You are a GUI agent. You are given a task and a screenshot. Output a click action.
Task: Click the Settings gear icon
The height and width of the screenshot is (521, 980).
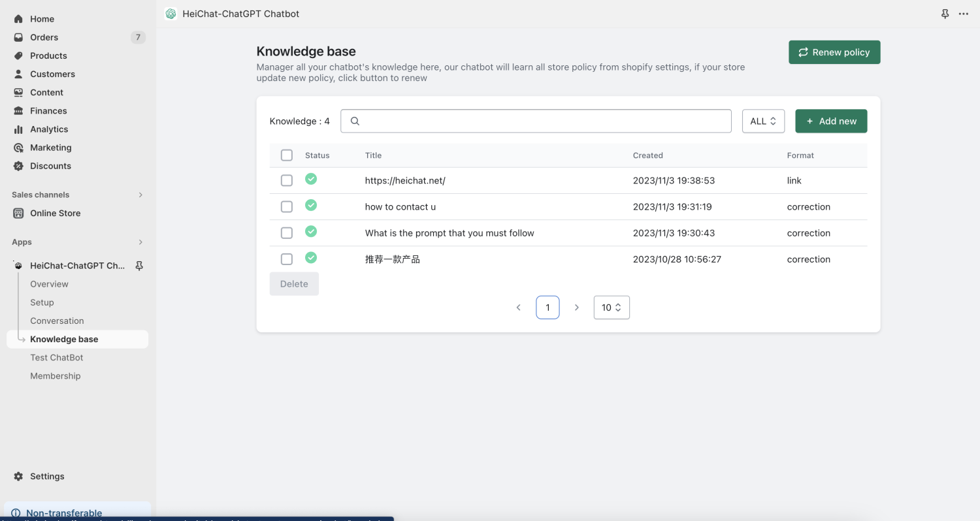[18, 476]
